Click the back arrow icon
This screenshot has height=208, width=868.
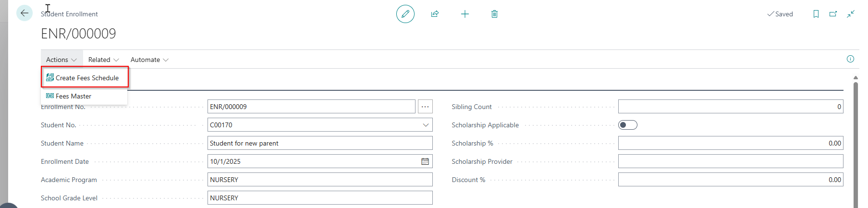[24, 13]
